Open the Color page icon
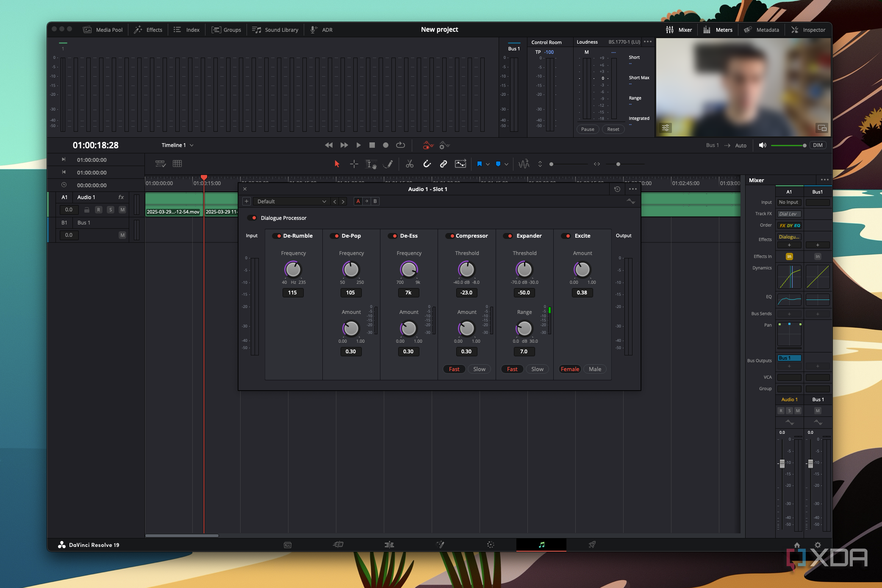882x588 pixels. coord(491,545)
